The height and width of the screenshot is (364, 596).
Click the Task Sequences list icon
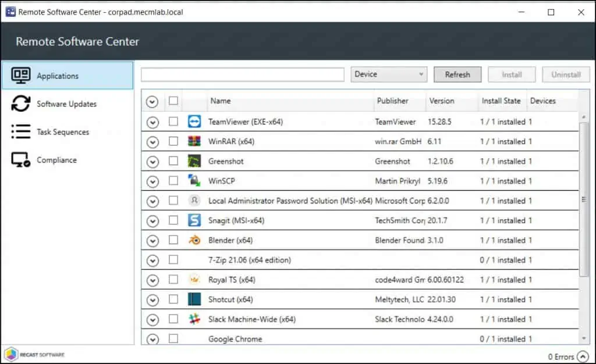(x=20, y=132)
